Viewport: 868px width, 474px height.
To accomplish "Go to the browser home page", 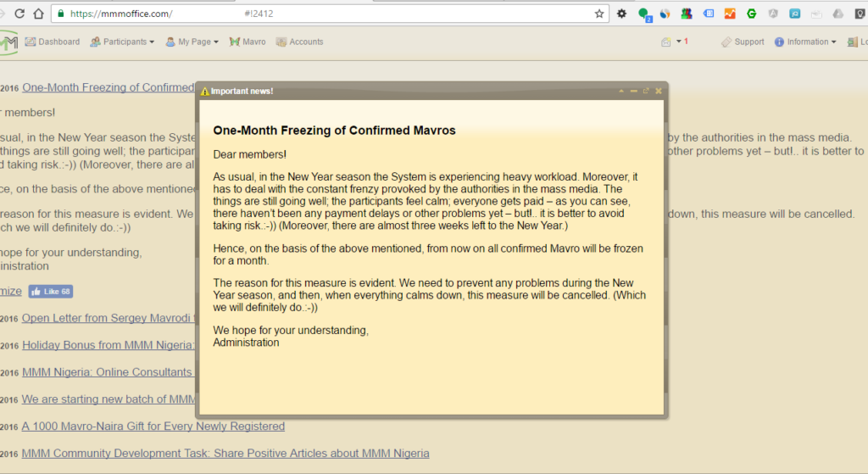I will pyautogui.click(x=38, y=14).
